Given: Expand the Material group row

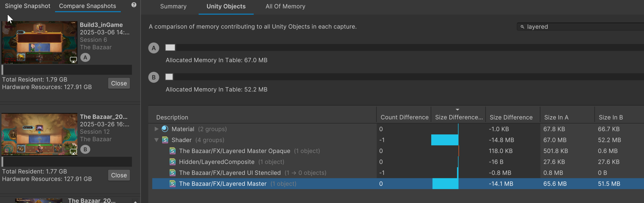Looking at the screenshot, I should 156,129.
